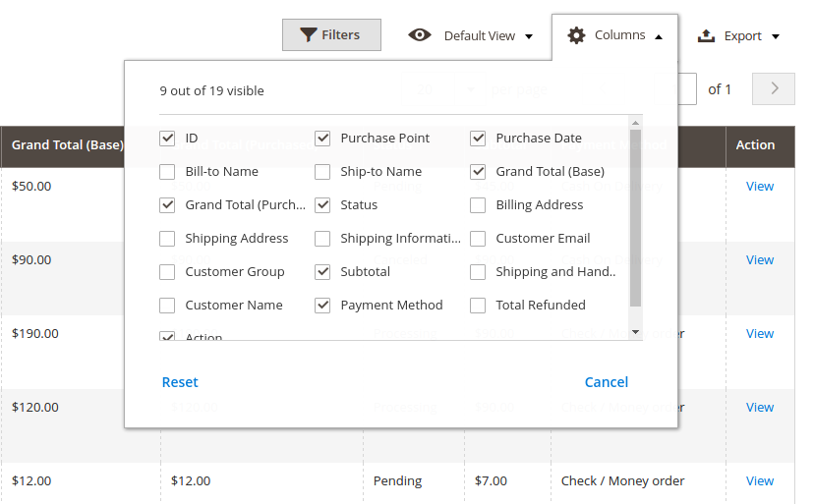Uncheck the Status column checkbox
Viewport: 813px width, 504px height.
pos(322,205)
